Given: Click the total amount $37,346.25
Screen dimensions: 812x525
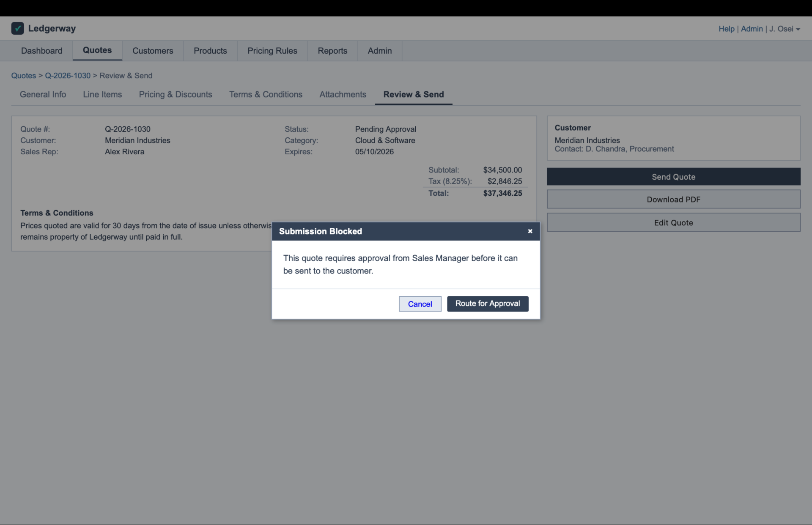Looking at the screenshot, I should tap(502, 193).
